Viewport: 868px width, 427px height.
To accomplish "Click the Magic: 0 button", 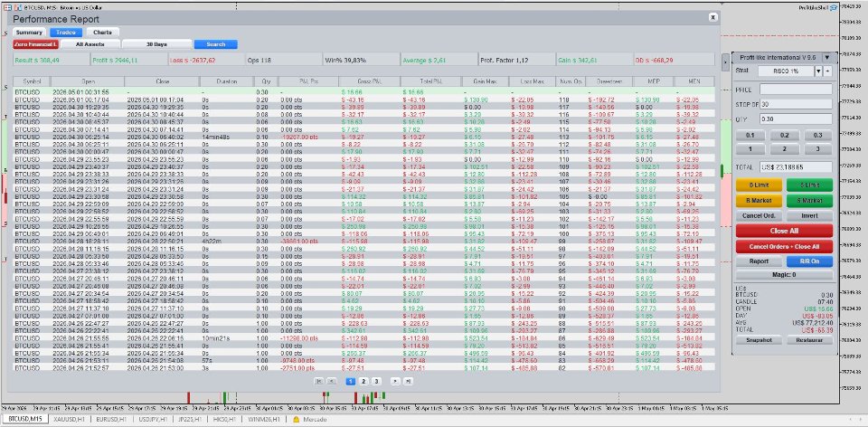I will pyautogui.click(x=784, y=275).
